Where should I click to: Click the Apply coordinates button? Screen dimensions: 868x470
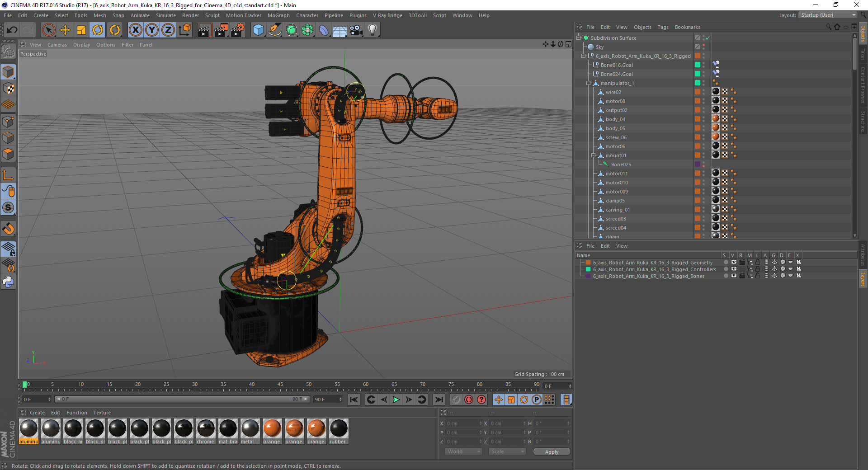point(552,452)
